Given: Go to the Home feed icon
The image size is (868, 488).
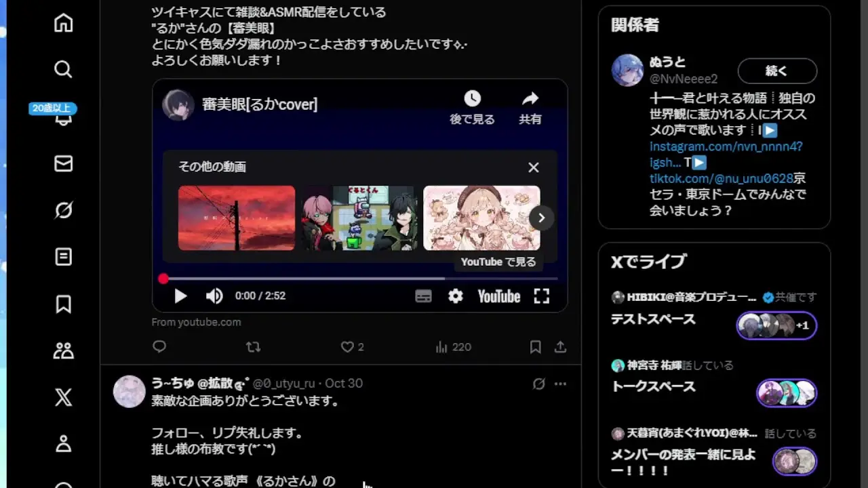Looking at the screenshot, I should click(63, 23).
